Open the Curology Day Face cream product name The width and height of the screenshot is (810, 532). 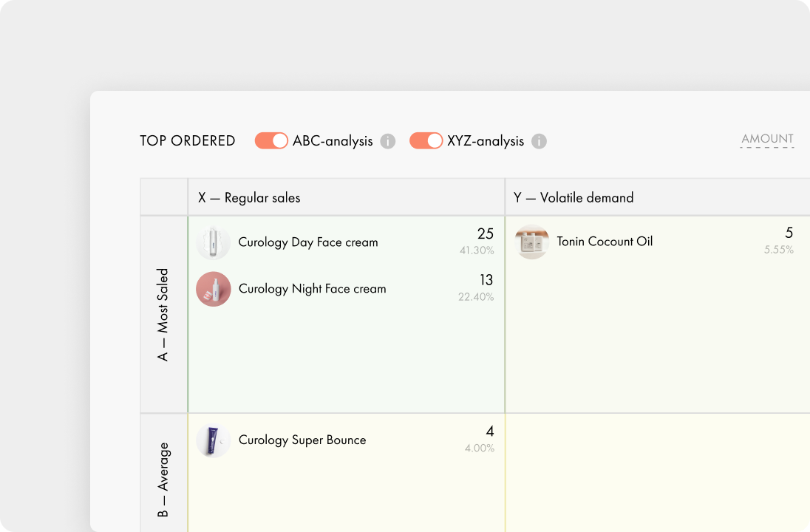(308, 242)
